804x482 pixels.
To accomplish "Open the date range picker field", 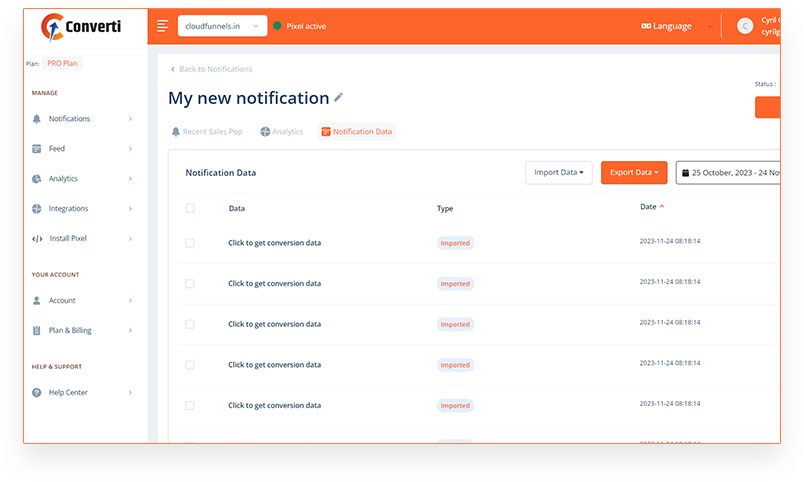I will pos(728,173).
